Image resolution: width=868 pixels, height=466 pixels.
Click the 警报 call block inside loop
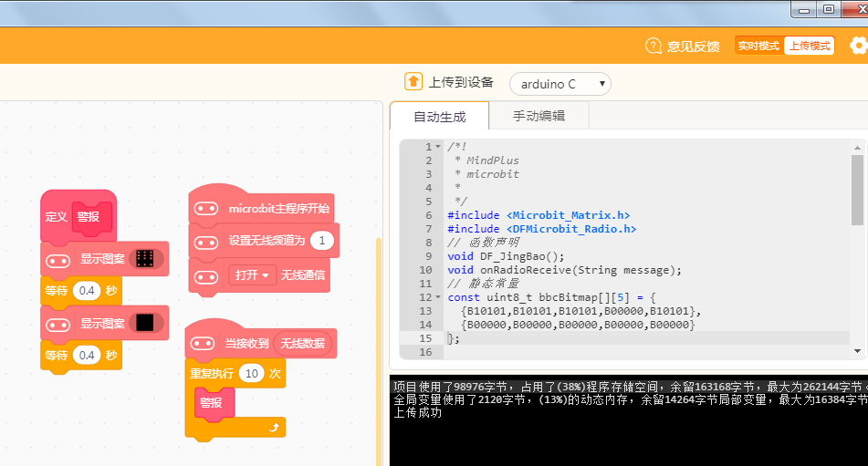[214, 403]
